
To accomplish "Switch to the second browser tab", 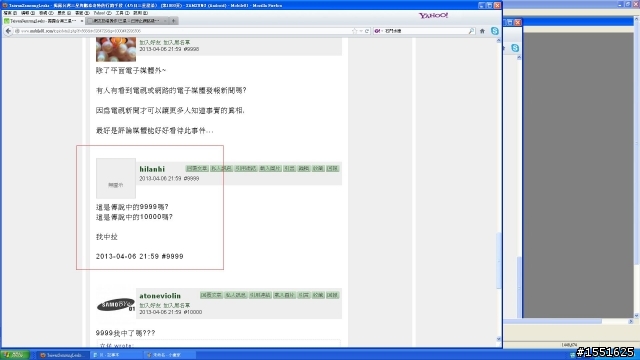I will pos(127,20).
